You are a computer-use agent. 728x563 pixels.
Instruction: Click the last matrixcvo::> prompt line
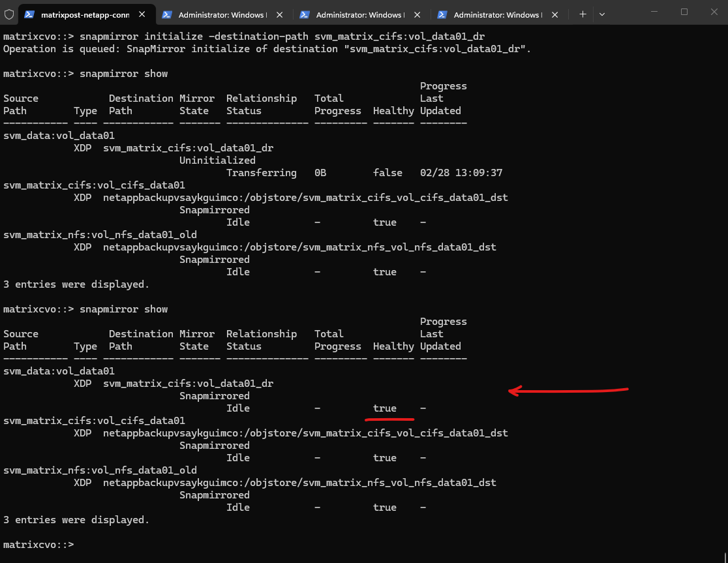(39, 544)
